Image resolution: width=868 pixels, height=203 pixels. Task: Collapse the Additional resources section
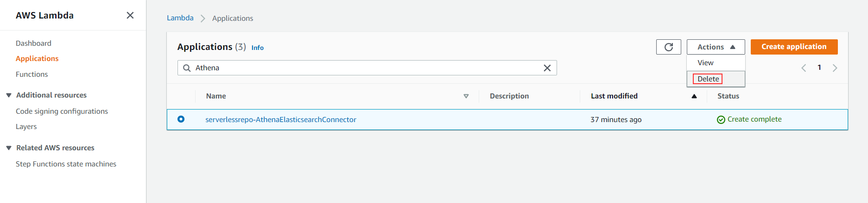coord(9,95)
